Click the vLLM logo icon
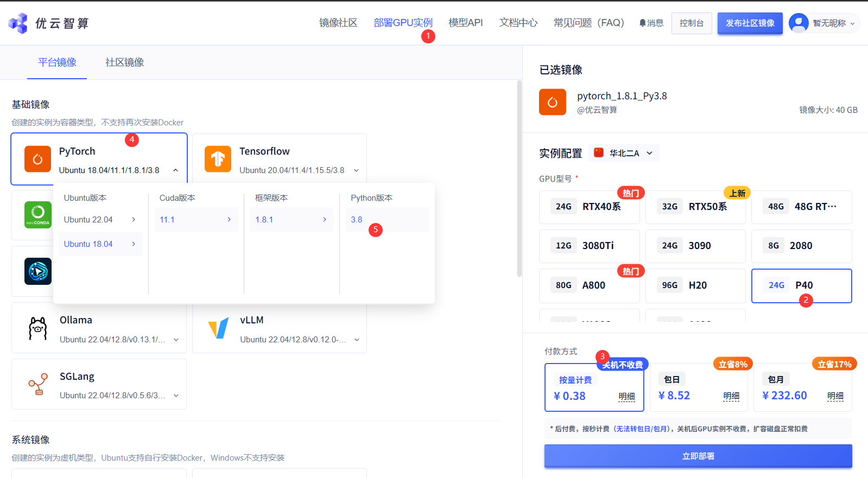Screen dimensions: 868x478 (x=218, y=328)
